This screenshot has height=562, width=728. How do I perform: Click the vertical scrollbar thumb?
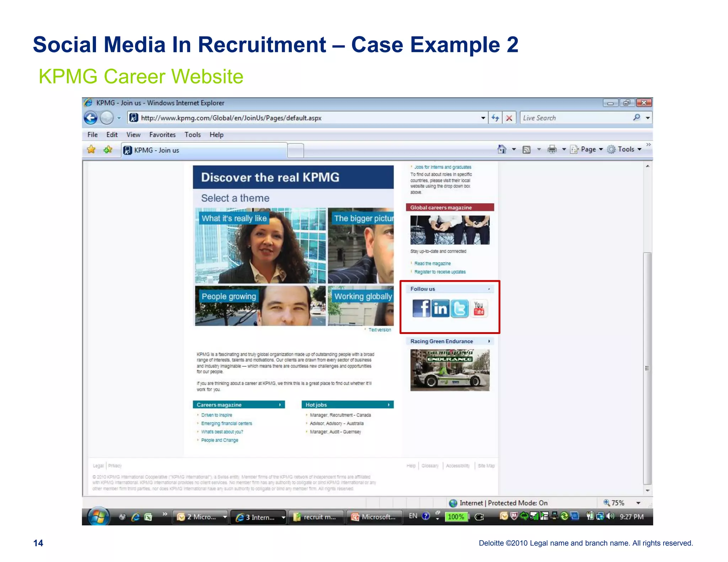pos(647,368)
